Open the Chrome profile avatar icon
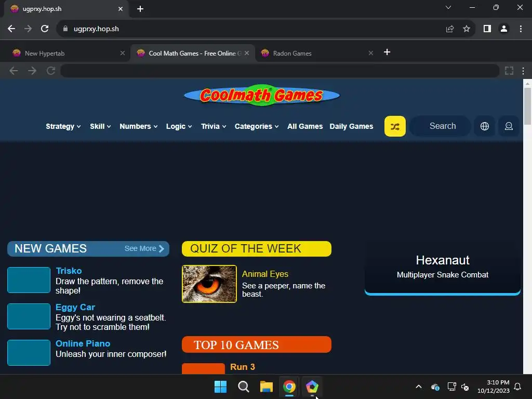This screenshot has height=399, width=532. pyautogui.click(x=504, y=29)
